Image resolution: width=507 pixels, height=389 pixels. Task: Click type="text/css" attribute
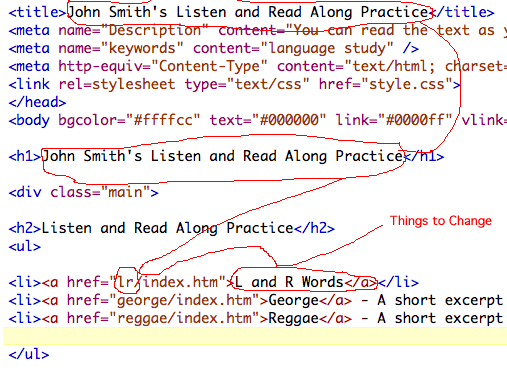(247, 85)
